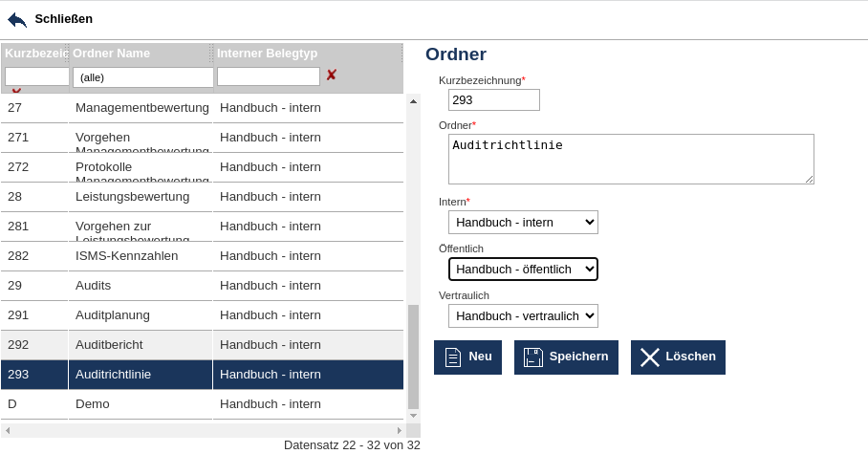Open the Vertraulich dropdown
The height and width of the screenshot is (454, 868).
(x=523, y=315)
